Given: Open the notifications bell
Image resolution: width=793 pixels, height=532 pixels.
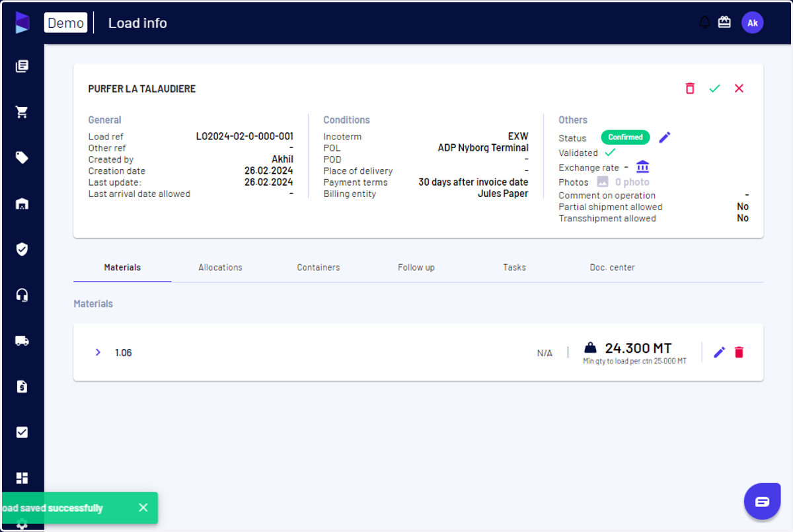Looking at the screenshot, I should coord(704,22).
